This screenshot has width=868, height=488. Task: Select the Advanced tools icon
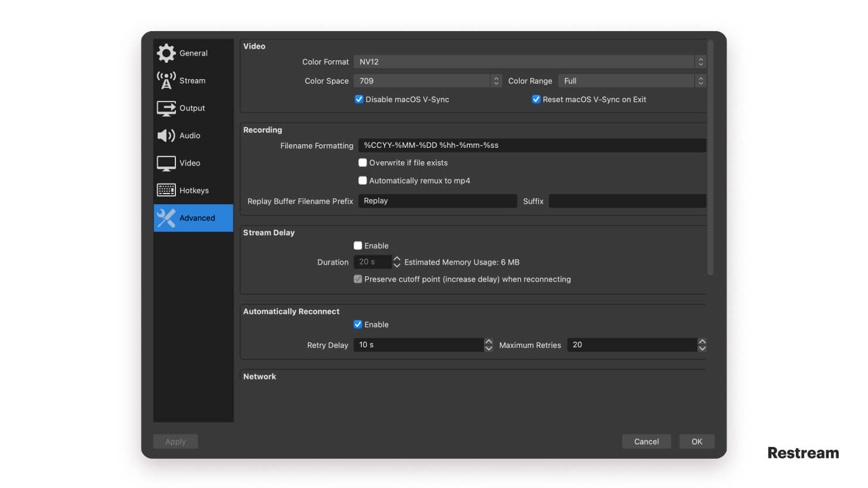click(166, 218)
